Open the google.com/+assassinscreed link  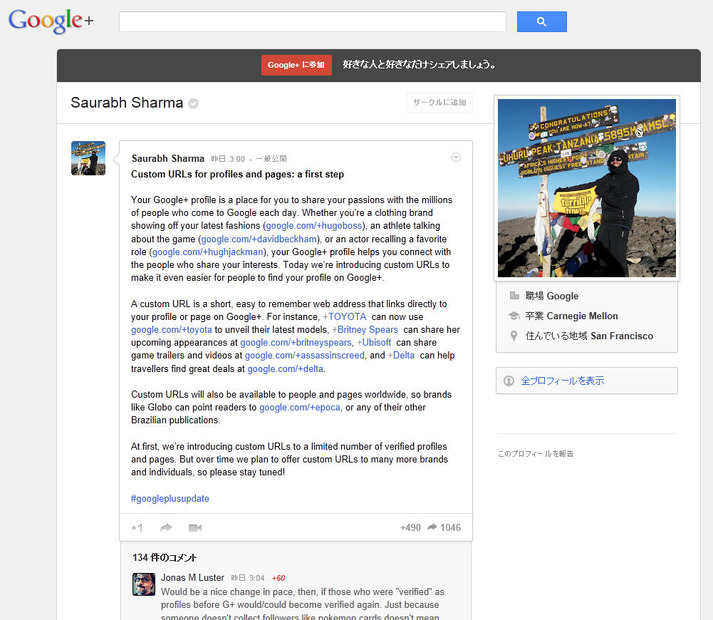click(305, 355)
